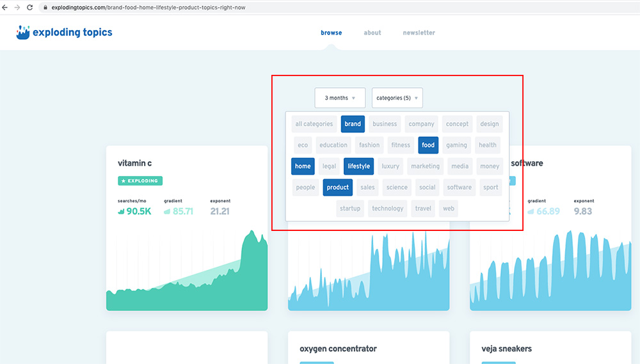Click the browser reload icon
Screen dimensions: 640x364
pyautogui.click(x=30, y=8)
